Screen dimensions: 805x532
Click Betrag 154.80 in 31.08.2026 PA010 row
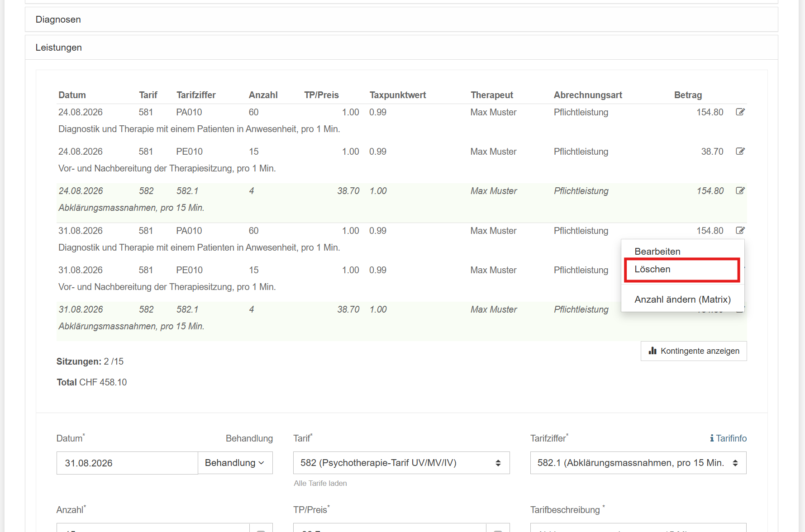[710, 231]
